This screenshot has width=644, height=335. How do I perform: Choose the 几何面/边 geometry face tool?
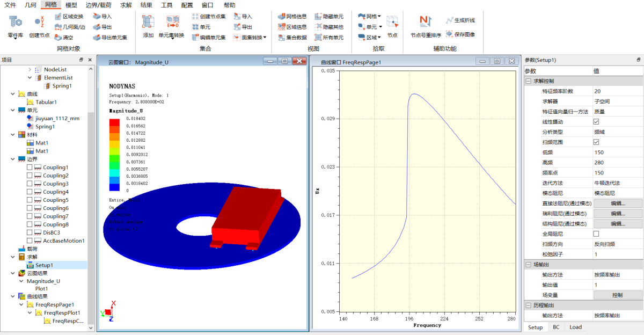[x=70, y=27]
